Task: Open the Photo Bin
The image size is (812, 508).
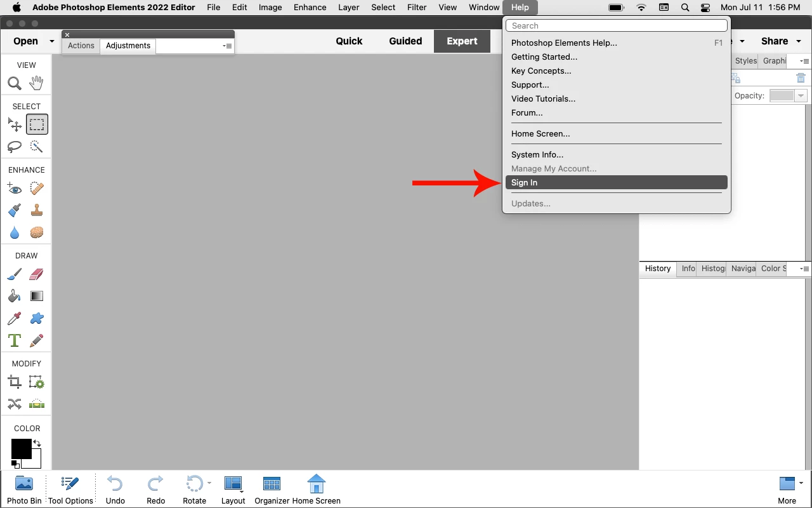Action: [24, 490]
